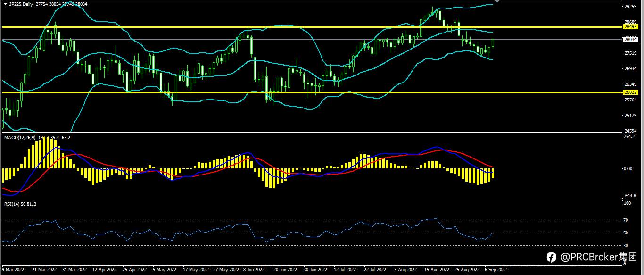Click the 27519 price axis value
644x275 pixels.
pyautogui.click(x=630, y=53)
